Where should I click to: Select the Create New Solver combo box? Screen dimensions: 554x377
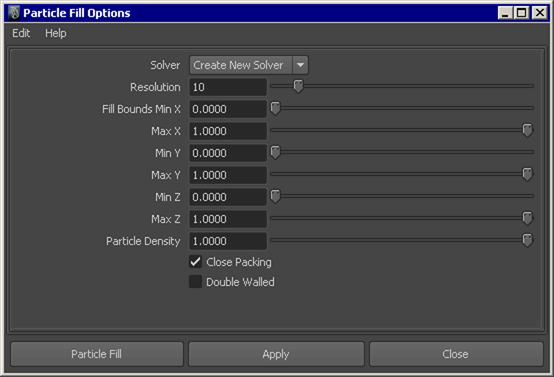249,65
